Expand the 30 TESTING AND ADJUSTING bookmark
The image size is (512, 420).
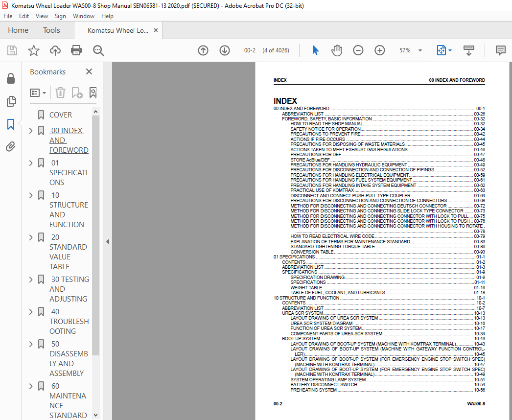click(x=31, y=280)
